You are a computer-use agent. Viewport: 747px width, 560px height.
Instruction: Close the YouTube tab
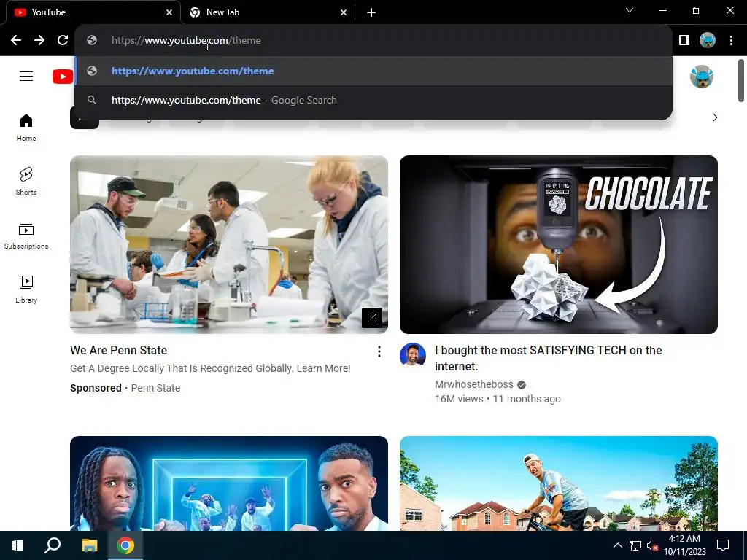click(x=169, y=12)
